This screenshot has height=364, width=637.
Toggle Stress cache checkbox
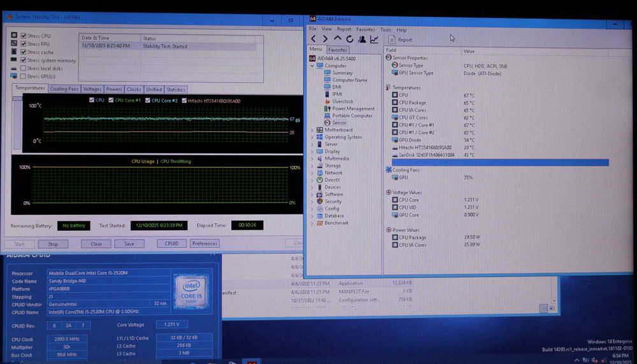click(x=24, y=52)
